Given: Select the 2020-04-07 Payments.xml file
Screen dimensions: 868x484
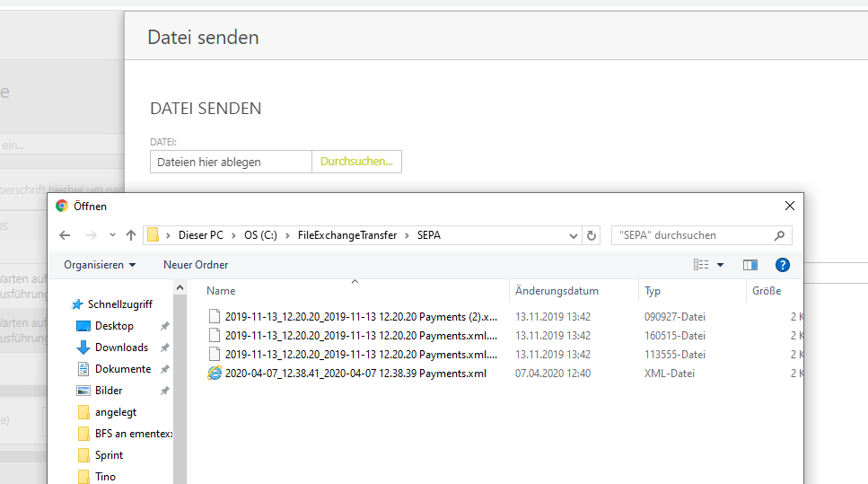Looking at the screenshot, I should (355, 373).
